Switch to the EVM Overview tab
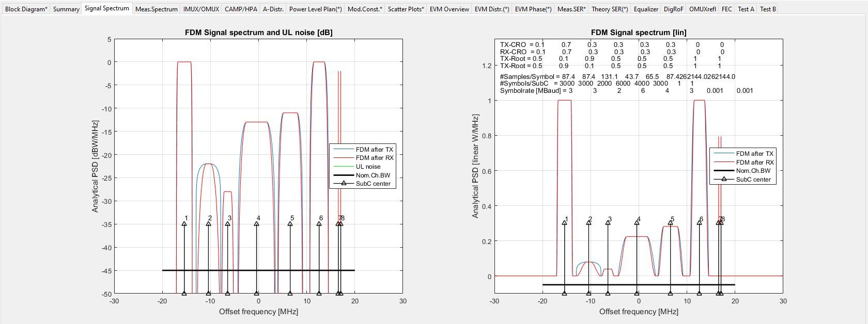Image resolution: width=868 pixels, height=324 pixels. tap(449, 9)
